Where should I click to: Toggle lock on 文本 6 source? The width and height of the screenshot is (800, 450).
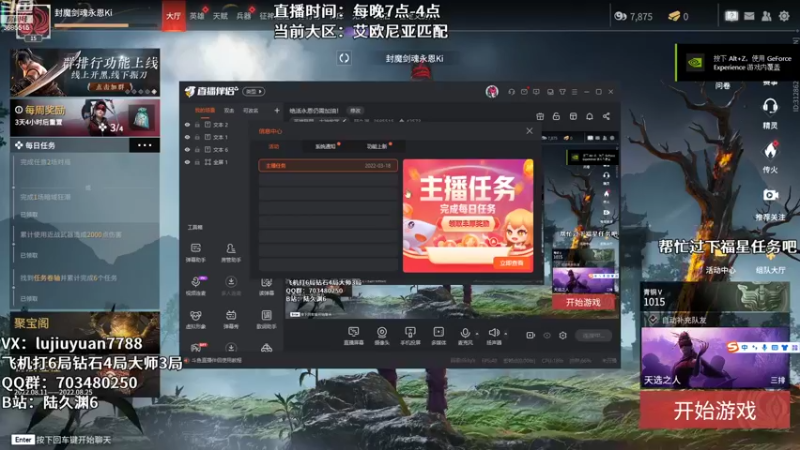click(x=197, y=149)
